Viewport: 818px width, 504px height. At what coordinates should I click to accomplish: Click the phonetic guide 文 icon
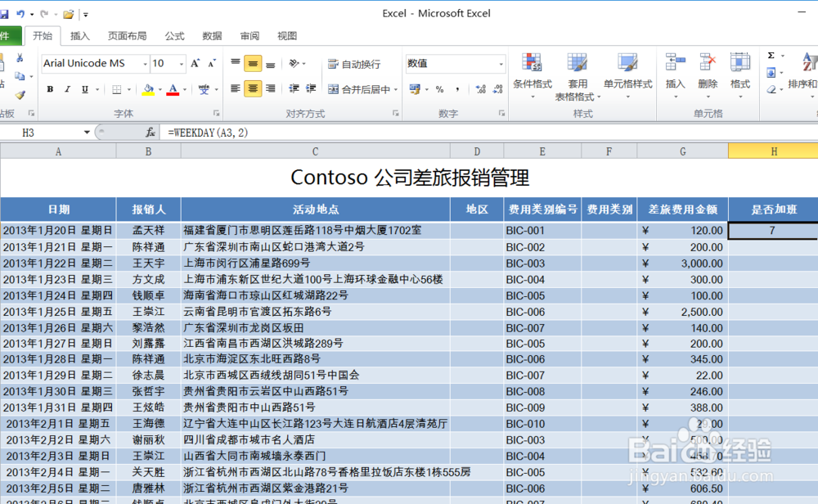pos(204,89)
